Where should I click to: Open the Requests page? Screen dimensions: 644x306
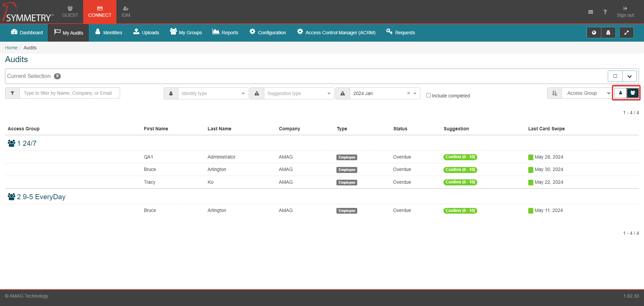(400, 33)
